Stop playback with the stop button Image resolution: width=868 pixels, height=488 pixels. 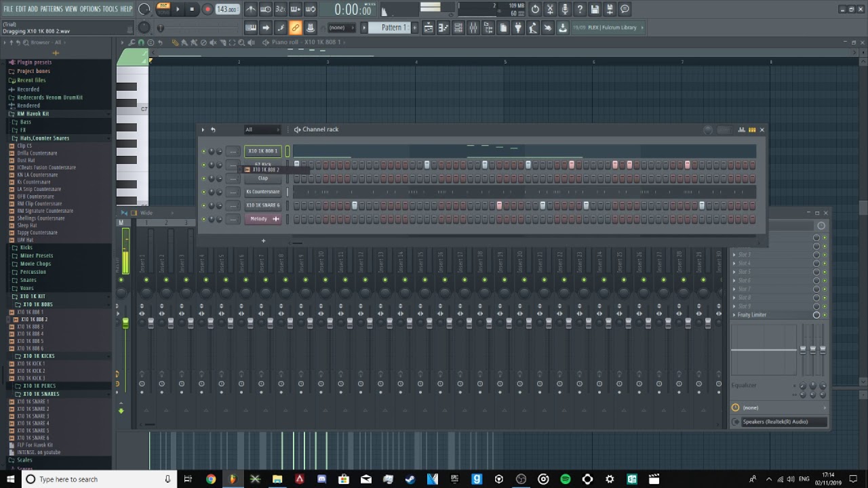click(193, 9)
